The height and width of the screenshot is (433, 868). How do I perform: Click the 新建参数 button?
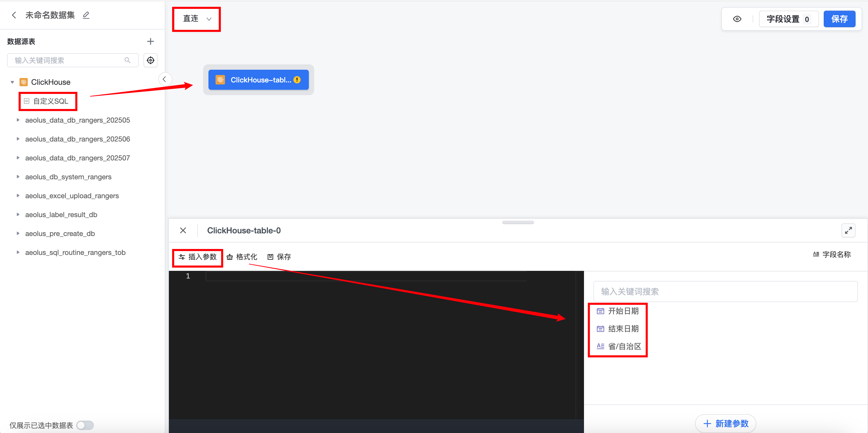tap(726, 423)
